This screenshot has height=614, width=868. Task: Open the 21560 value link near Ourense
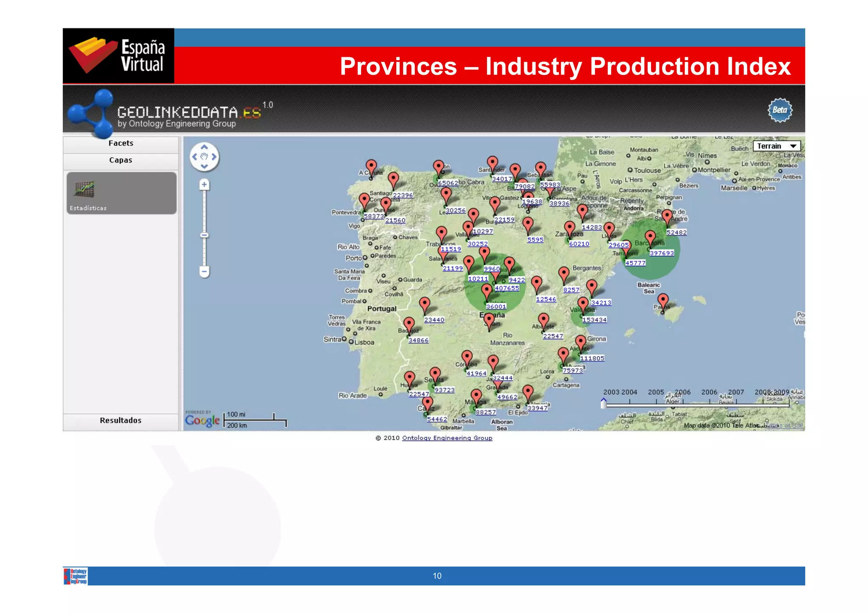(x=395, y=220)
